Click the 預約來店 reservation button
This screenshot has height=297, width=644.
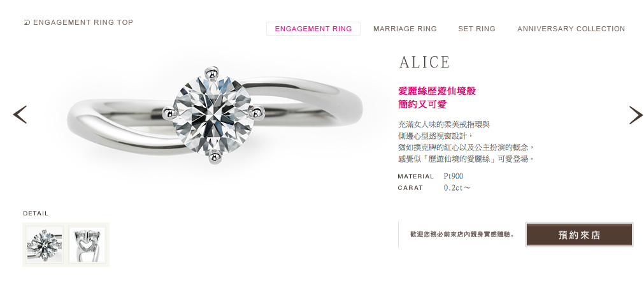579,235
